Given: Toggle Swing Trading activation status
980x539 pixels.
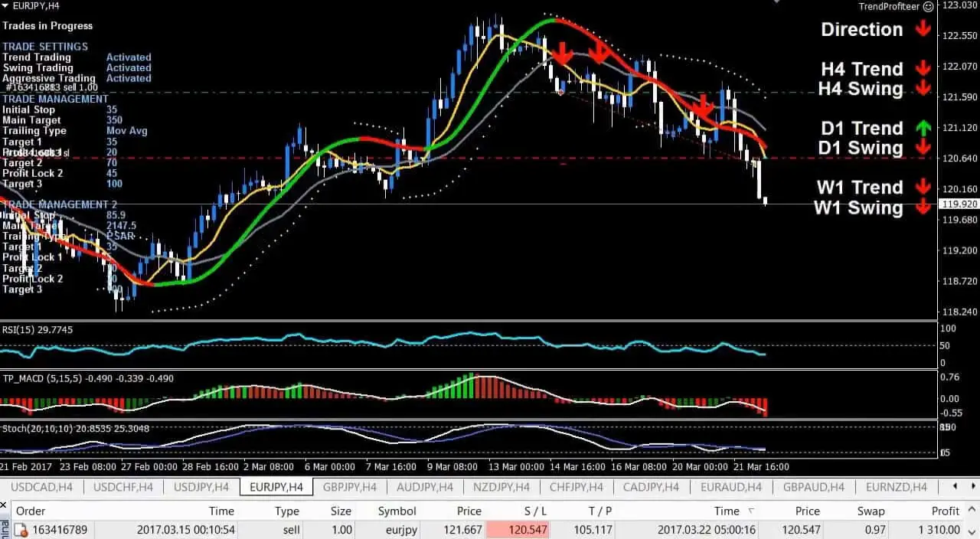Looking at the screenshot, I should point(129,67).
